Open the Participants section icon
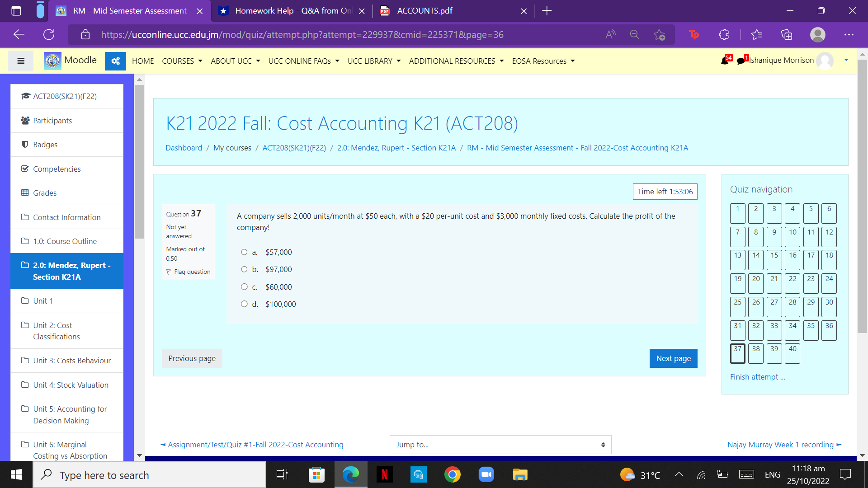This screenshot has height=488, width=868. (25, 120)
